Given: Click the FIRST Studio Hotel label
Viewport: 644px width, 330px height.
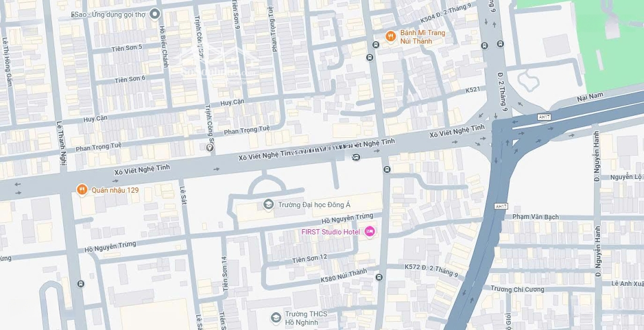Looking at the screenshot, I should click(x=330, y=232).
